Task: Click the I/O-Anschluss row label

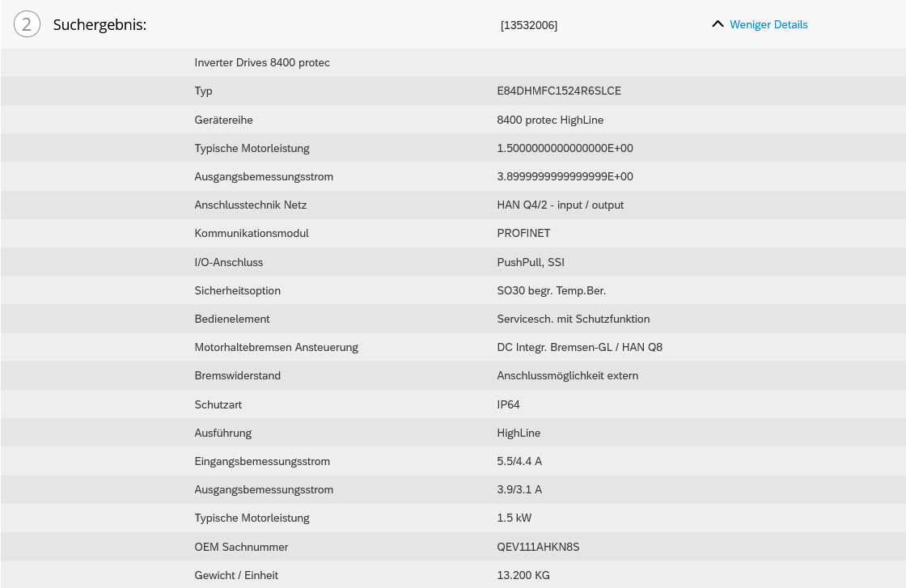Action: click(228, 262)
